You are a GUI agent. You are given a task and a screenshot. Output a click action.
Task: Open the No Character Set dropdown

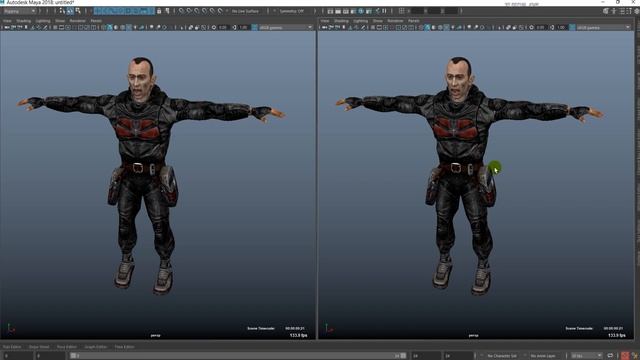(502, 356)
